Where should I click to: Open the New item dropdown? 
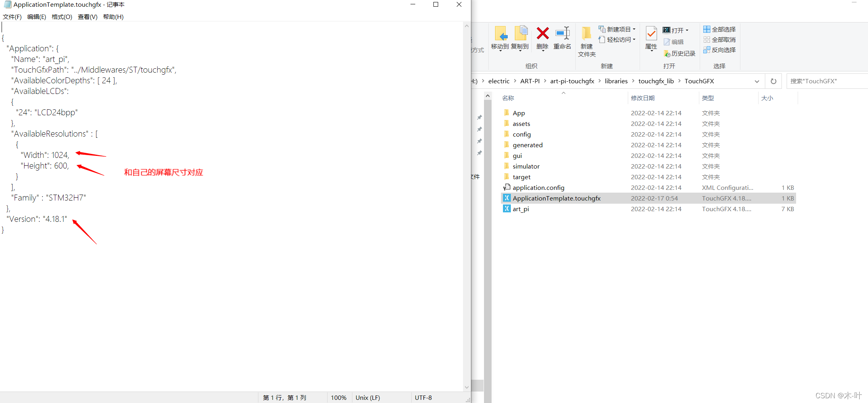click(617, 29)
